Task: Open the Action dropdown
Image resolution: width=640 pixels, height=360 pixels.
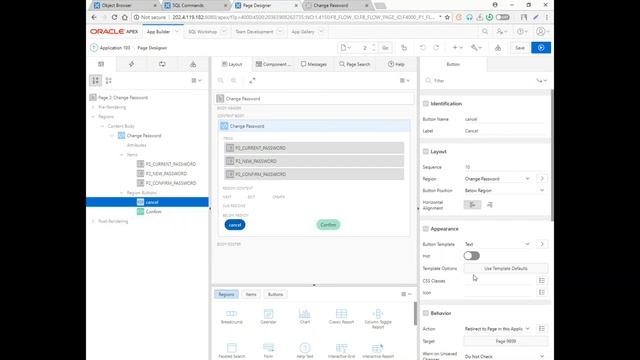Action: (497, 329)
